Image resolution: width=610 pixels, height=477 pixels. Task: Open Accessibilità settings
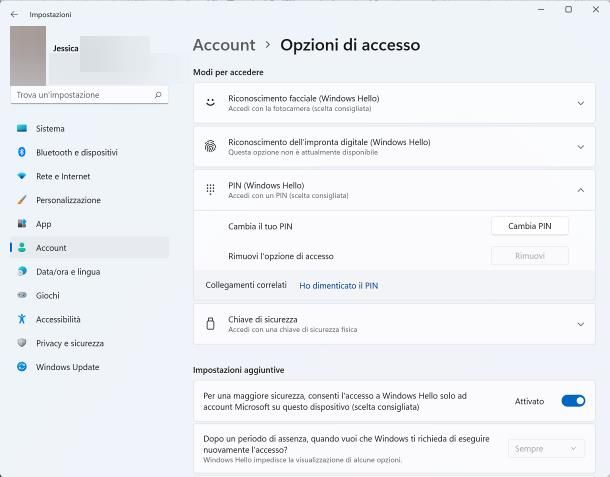[90, 319]
